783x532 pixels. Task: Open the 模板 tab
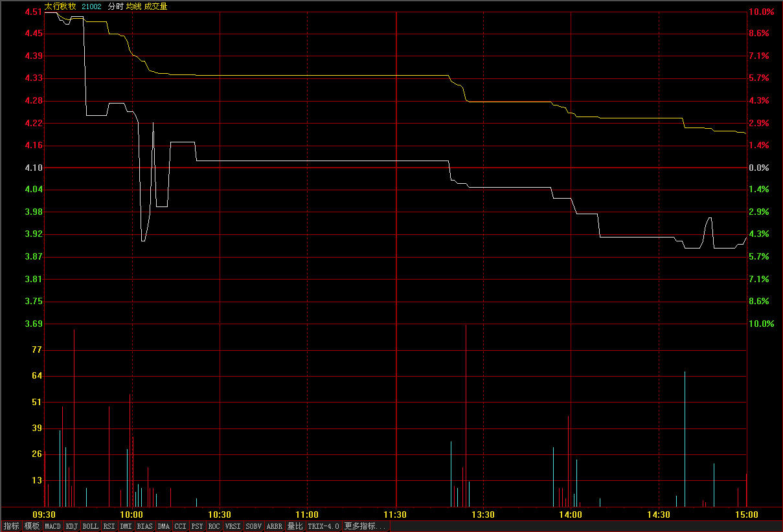(x=32, y=526)
